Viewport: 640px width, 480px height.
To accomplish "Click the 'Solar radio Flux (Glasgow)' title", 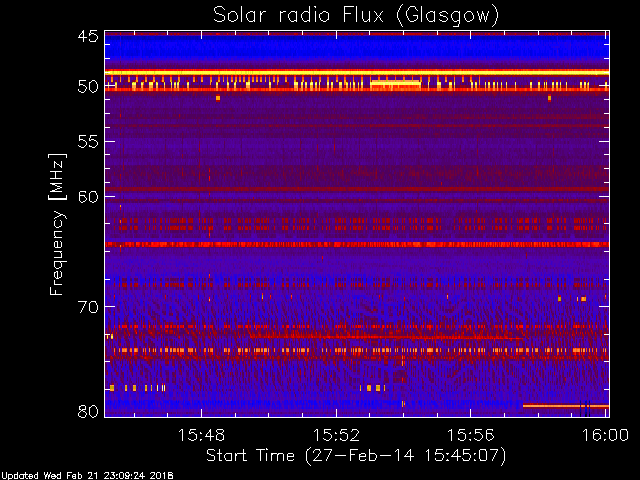I will [x=356, y=16].
